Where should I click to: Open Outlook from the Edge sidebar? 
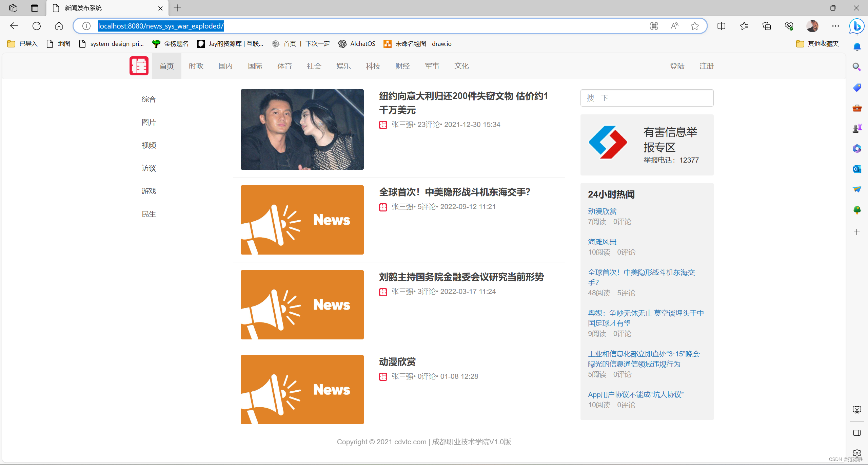coord(856,169)
